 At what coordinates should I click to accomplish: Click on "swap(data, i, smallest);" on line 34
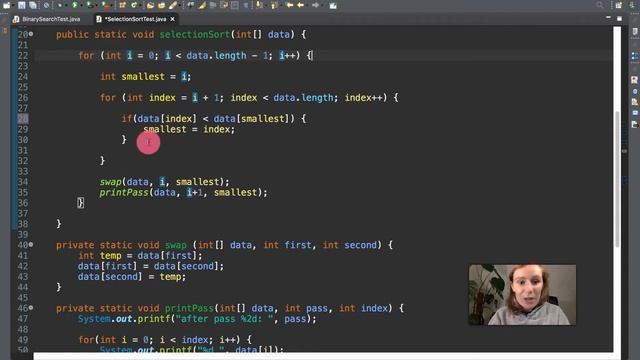pyautogui.click(x=164, y=182)
